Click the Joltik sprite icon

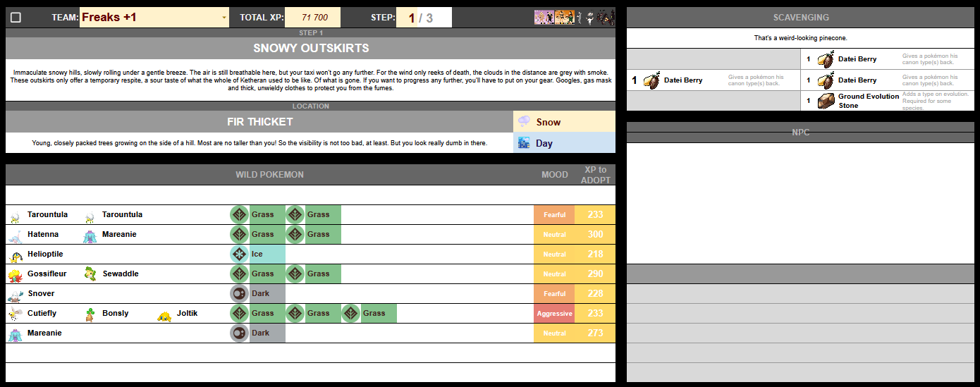pos(164,314)
